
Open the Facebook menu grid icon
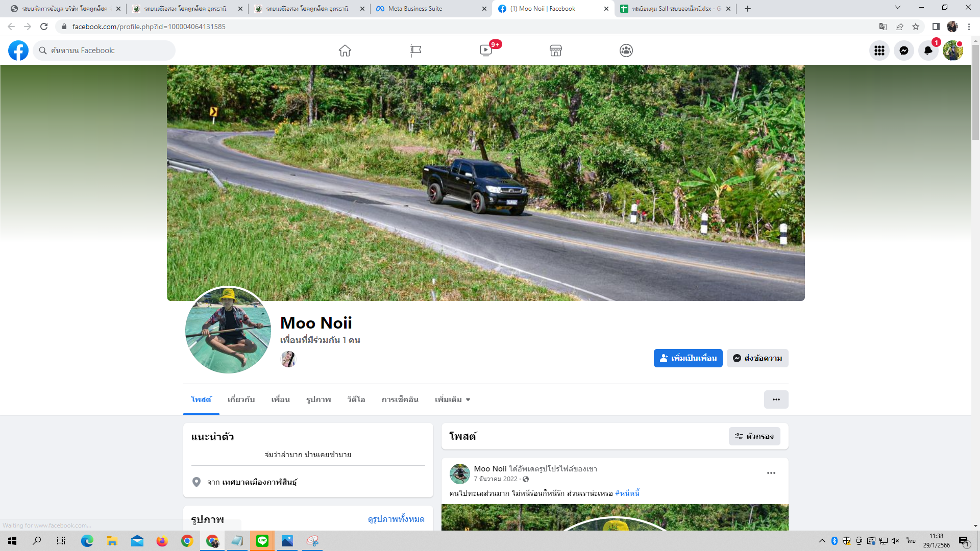(x=879, y=51)
